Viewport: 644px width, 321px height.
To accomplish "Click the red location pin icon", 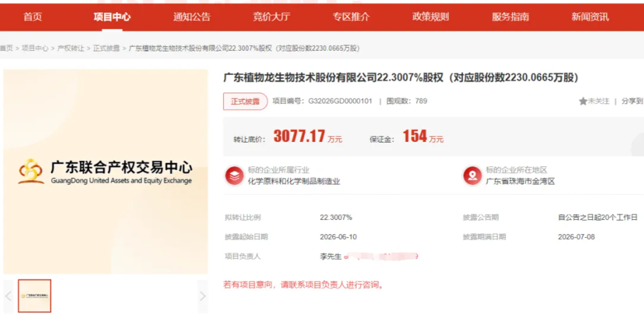I will tap(472, 175).
